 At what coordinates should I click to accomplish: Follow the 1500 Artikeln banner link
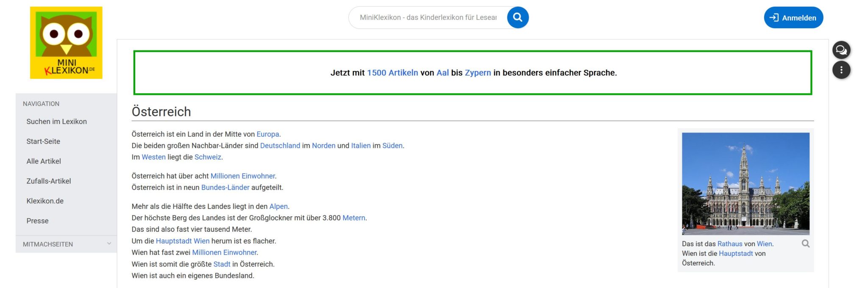click(392, 73)
